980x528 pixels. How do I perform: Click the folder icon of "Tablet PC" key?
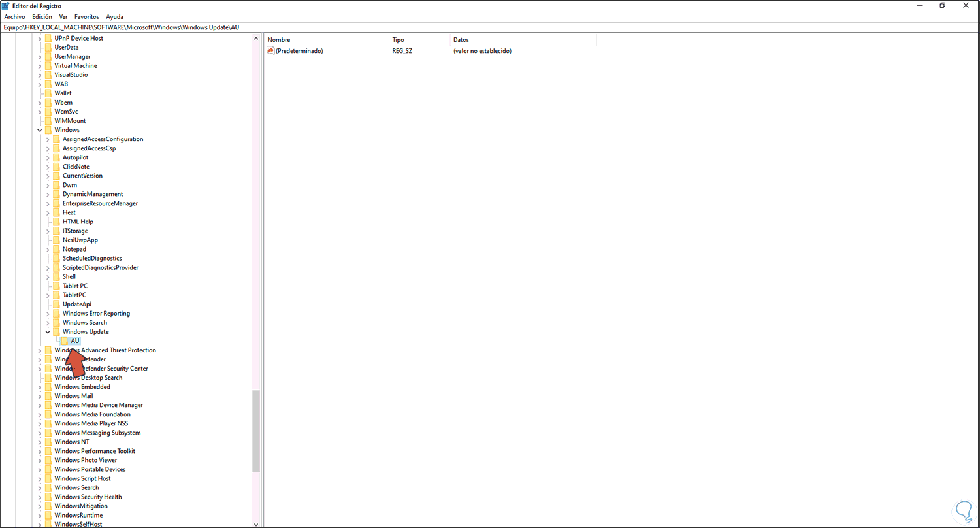pos(56,285)
